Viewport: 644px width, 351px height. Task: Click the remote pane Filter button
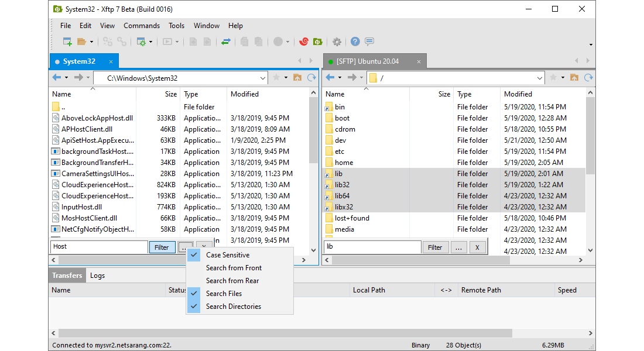point(435,247)
